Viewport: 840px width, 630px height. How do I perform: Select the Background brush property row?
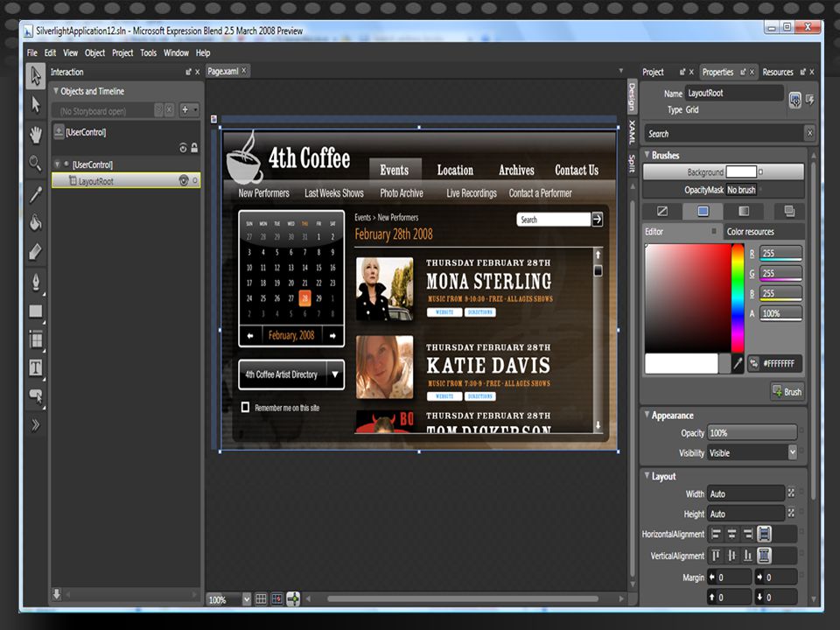[x=724, y=172]
